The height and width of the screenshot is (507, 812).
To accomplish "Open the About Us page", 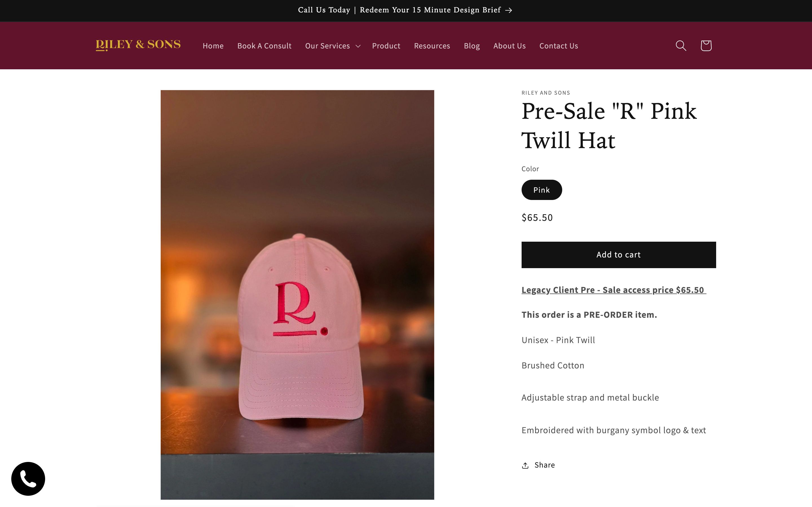I will point(509,46).
